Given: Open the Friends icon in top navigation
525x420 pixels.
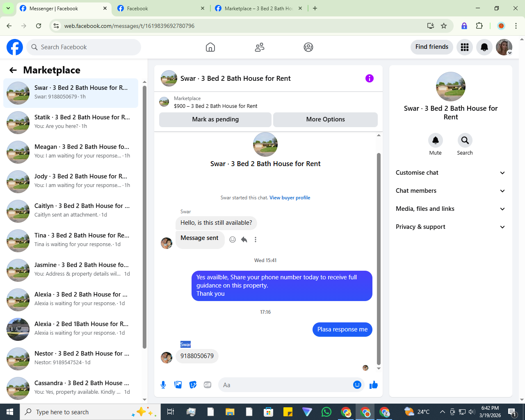Looking at the screenshot, I should click(260, 47).
